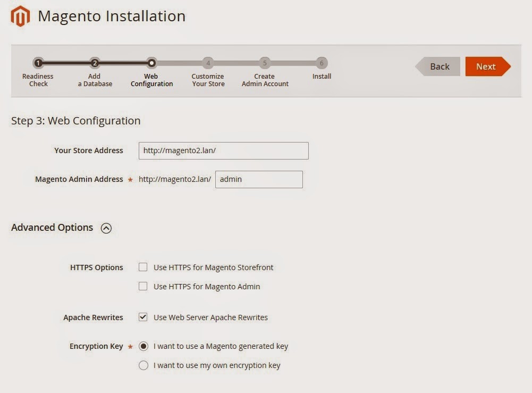Select my own encryption key option
This screenshot has height=393, width=532.
143,365
